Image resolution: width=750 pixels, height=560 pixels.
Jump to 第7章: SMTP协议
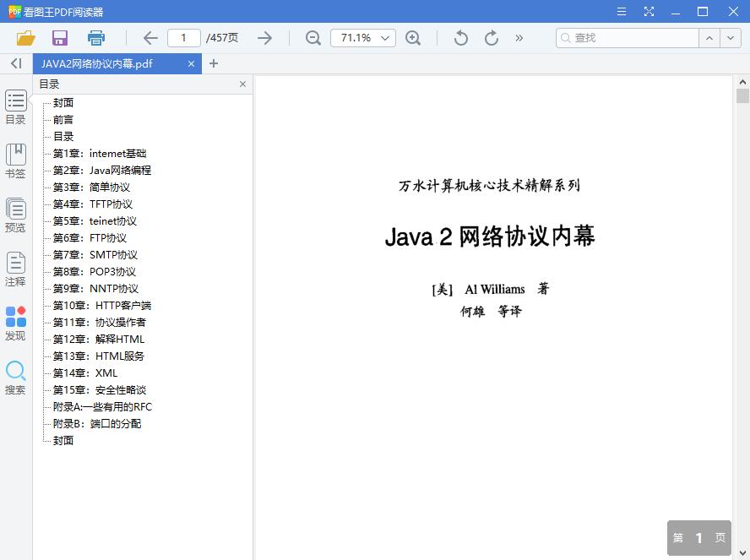click(x=95, y=255)
